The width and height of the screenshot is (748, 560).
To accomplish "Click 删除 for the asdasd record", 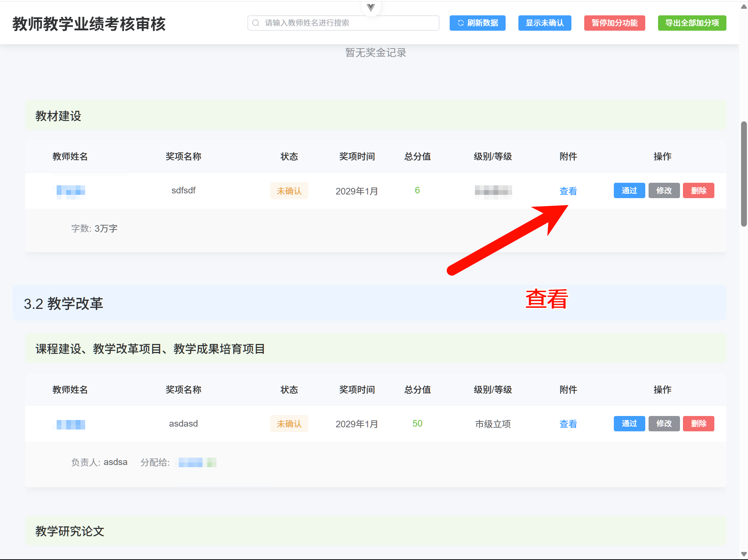I will pos(698,423).
